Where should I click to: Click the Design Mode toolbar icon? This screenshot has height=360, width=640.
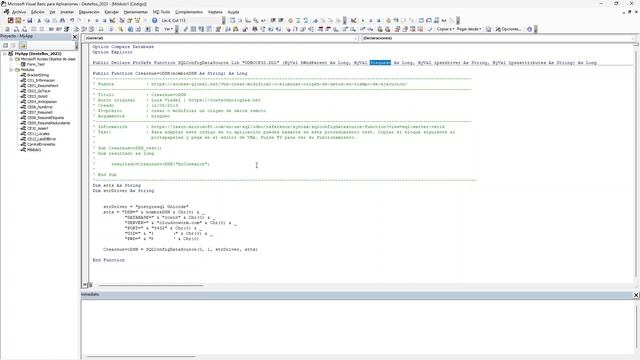coord(112,20)
